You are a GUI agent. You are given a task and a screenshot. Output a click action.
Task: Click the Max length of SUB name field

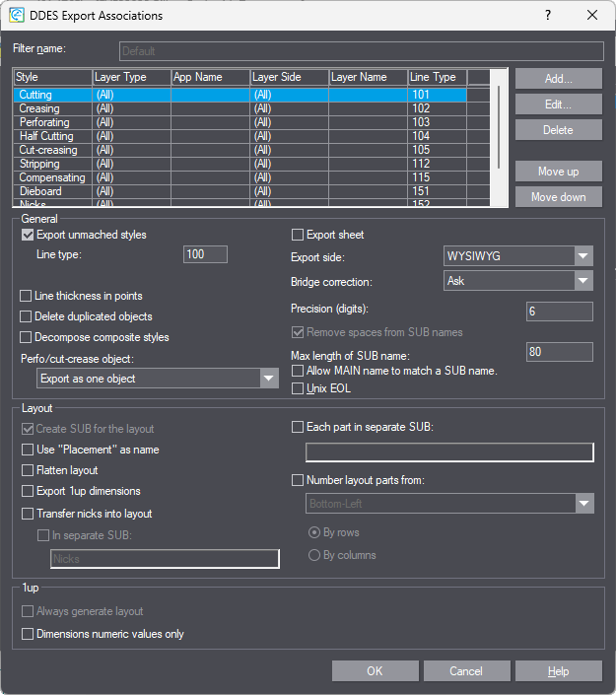point(559,352)
